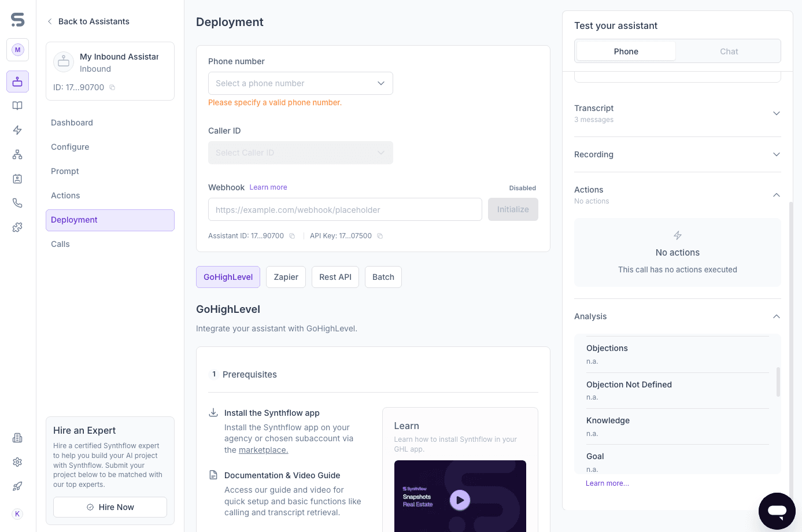Collapse the Analysis section
The image size is (802, 532).
point(776,316)
